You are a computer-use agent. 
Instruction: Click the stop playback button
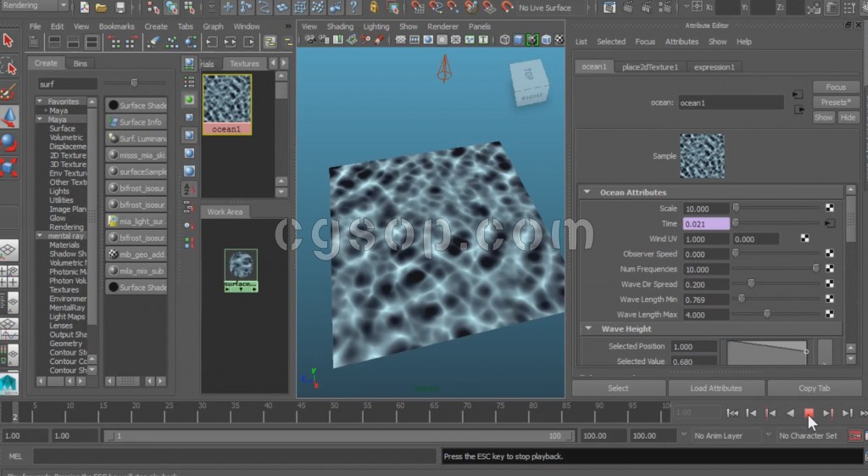pos(809,412)
